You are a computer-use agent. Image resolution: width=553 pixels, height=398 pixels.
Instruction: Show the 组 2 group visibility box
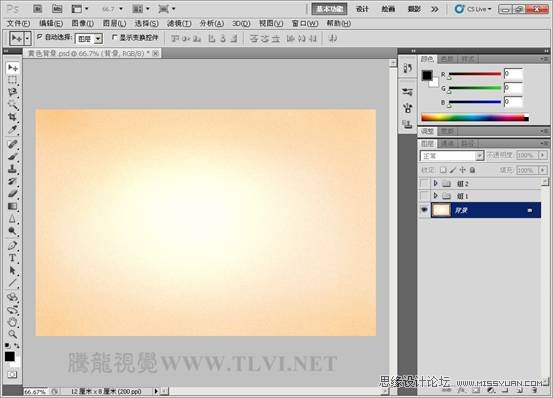[x=424, y=183]
